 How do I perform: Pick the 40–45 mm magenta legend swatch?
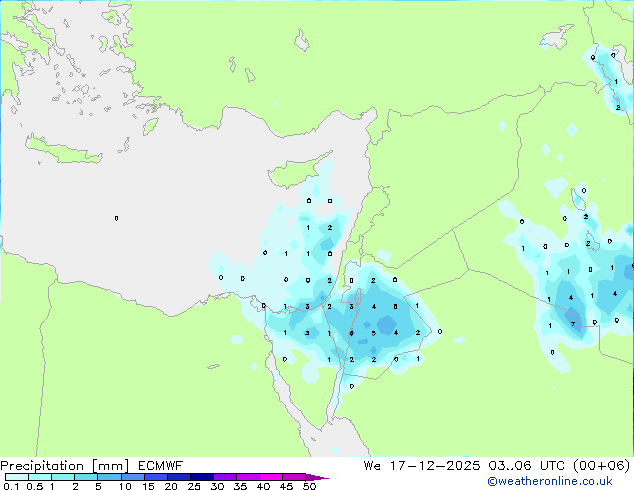coord(271,477)
